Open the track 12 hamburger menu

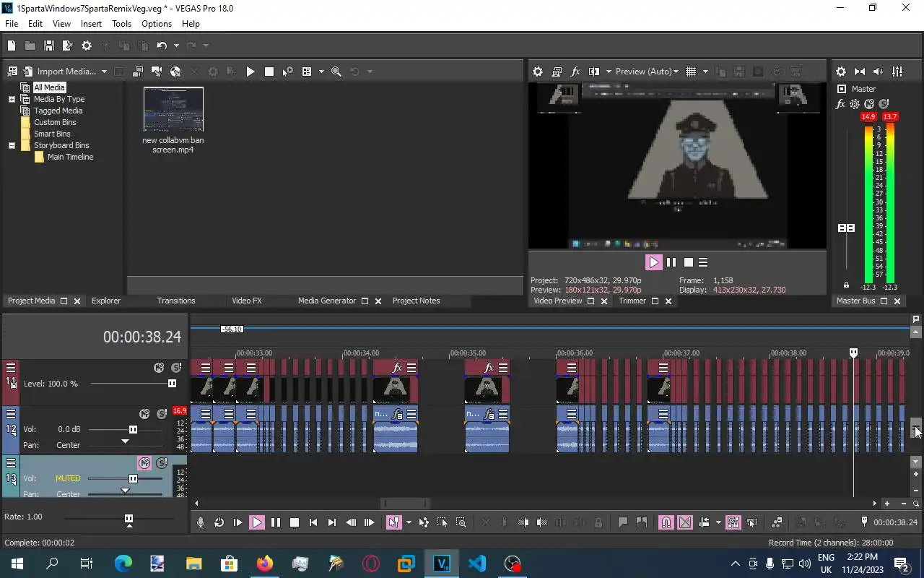click(x=11, y=414)
